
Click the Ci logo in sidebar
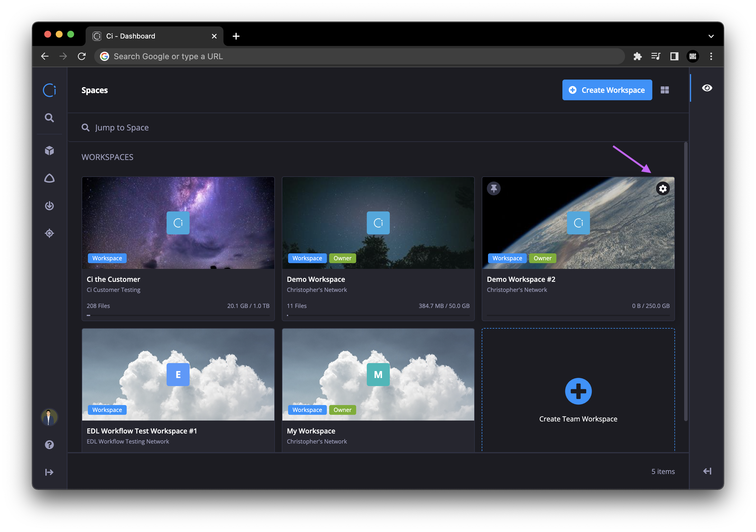click(x=49, y=90)
